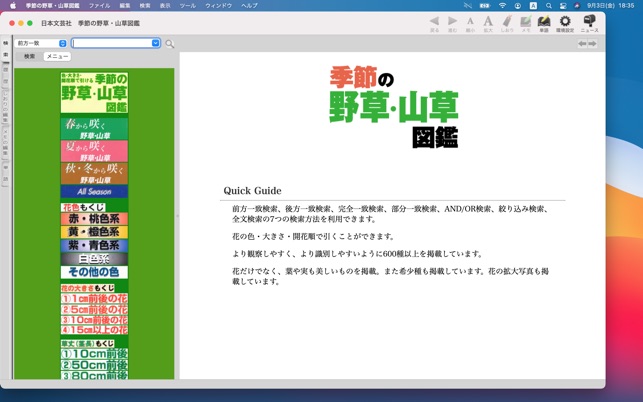Select ①10cm前後 plant height
Viewport: 643px width, 402px height.
pos(94,354)
